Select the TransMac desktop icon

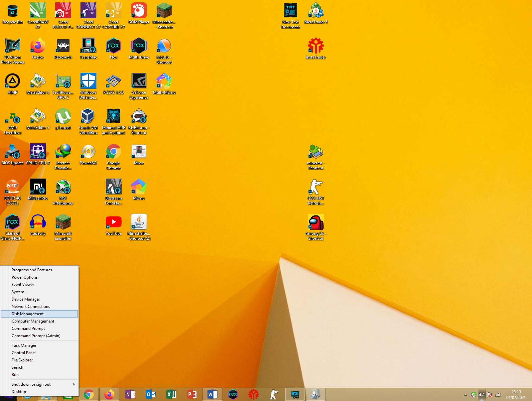click(x=88, y=49)
